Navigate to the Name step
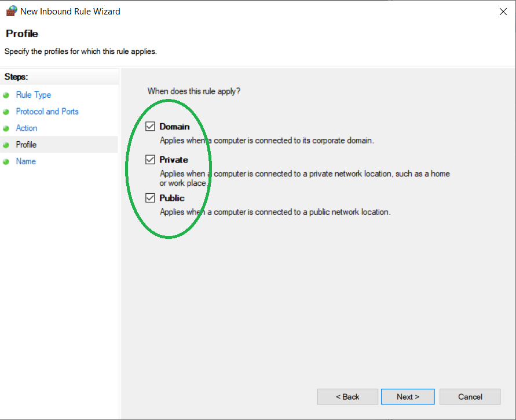Viewport: 516px width, 420px height. click(x=26, y=161)
